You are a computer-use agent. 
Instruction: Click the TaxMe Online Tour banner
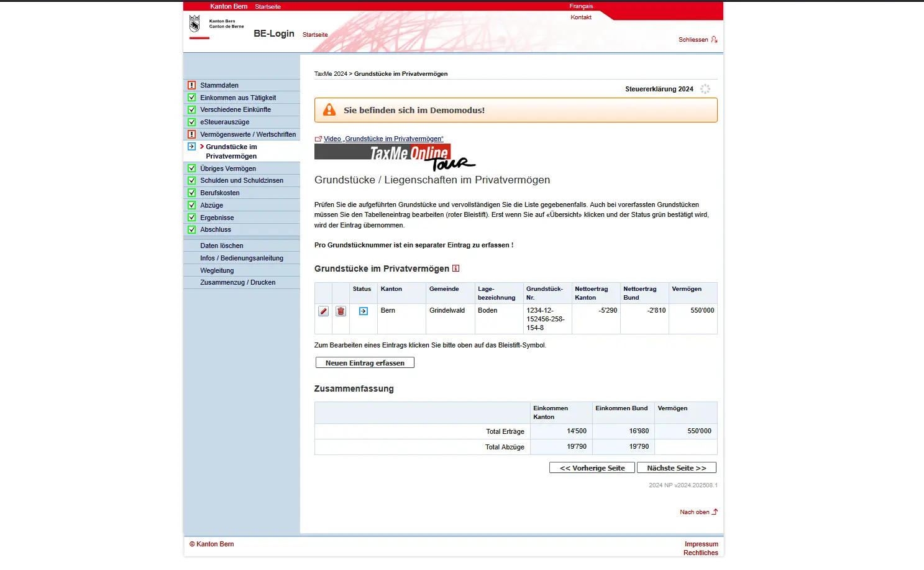395,157
